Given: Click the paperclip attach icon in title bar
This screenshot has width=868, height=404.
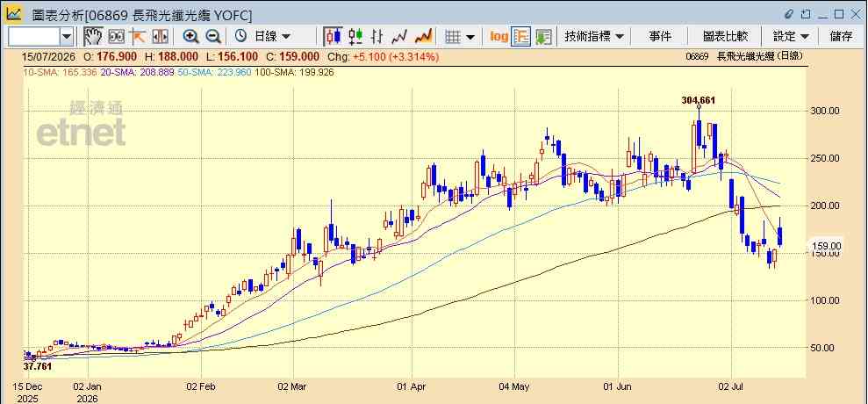Looking at the screenshot, I should click(789, 14).
